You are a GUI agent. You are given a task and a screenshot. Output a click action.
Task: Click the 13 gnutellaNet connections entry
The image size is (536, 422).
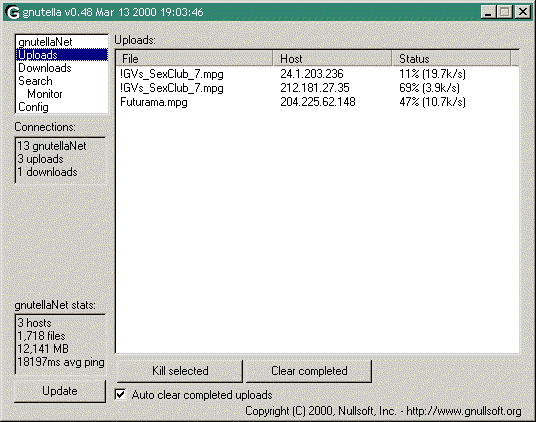pyautogui.click(x=52, y=146)
